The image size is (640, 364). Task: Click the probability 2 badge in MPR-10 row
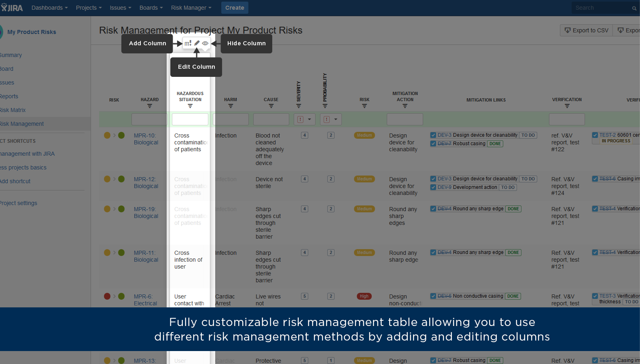[x=331, y=135]
